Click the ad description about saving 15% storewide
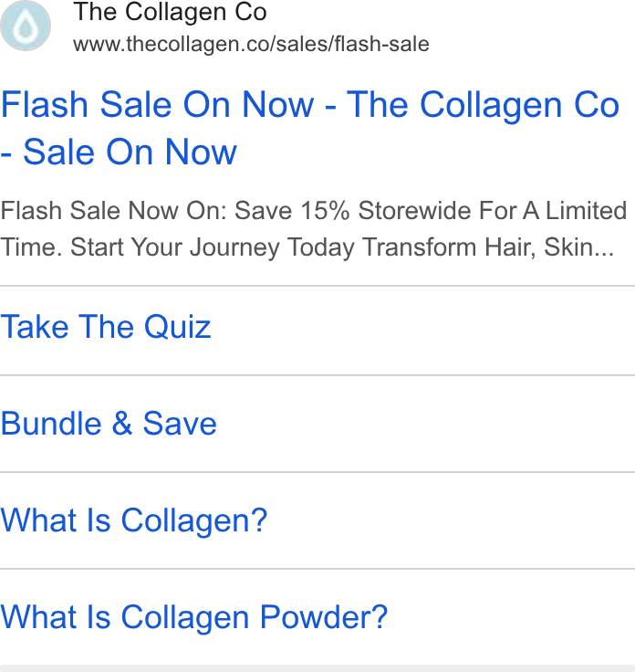Image resolution: width=635 pixels, height=672 pixels. 314,229
